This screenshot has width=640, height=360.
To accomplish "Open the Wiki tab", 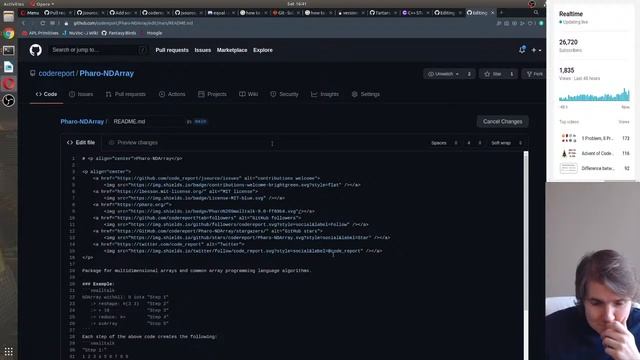I will tap(249, 94).
